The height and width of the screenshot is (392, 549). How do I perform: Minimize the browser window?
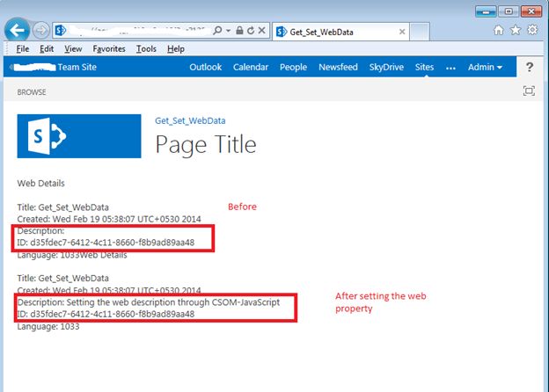[x=486, y=11]
